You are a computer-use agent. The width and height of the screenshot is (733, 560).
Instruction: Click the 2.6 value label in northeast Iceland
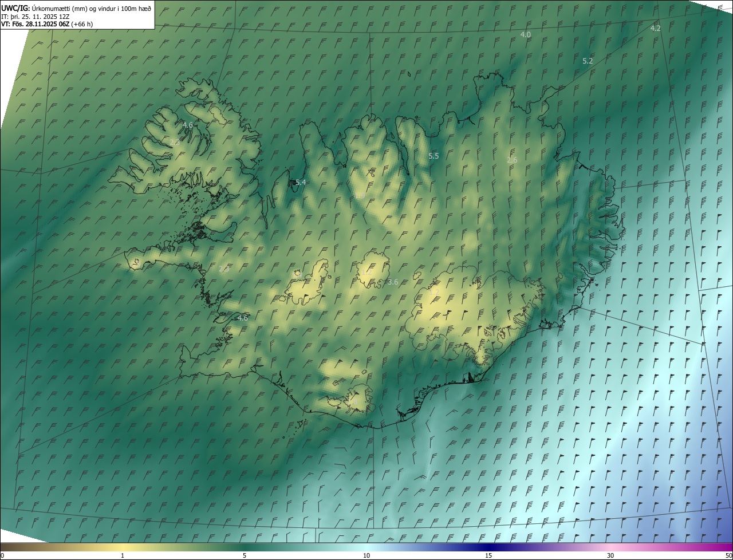click(x=512, y=160)
